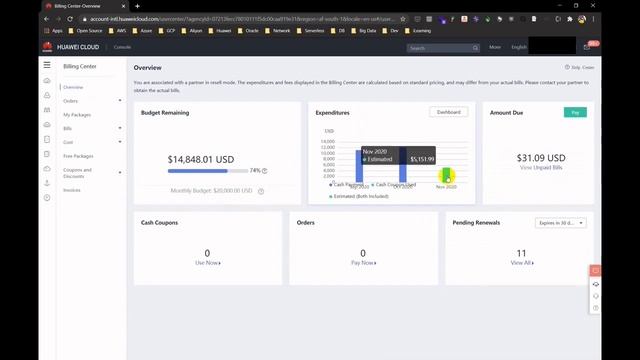Open the More menu in header
Screen dimensions: 640x360
click(x=495, y=47)
